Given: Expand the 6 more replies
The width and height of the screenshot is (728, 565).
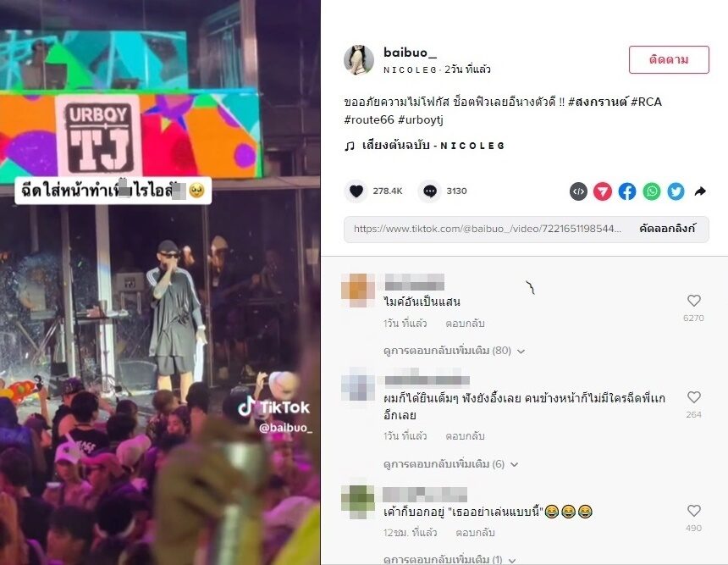Looking at the screenshot, I should point(450,464).
